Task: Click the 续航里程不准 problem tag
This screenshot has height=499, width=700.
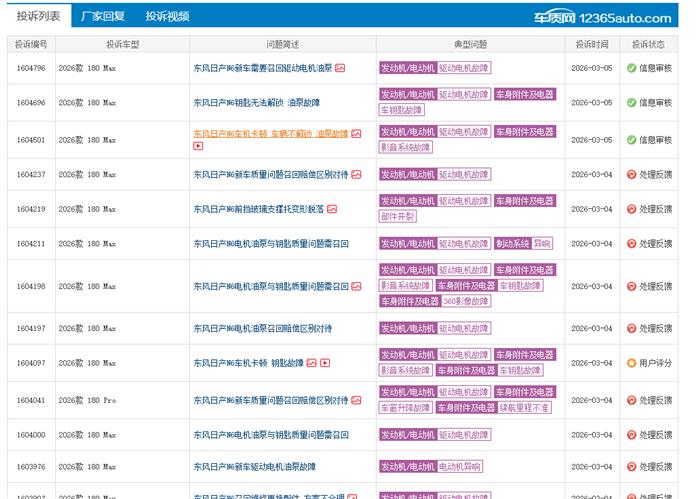Action: 525,407
